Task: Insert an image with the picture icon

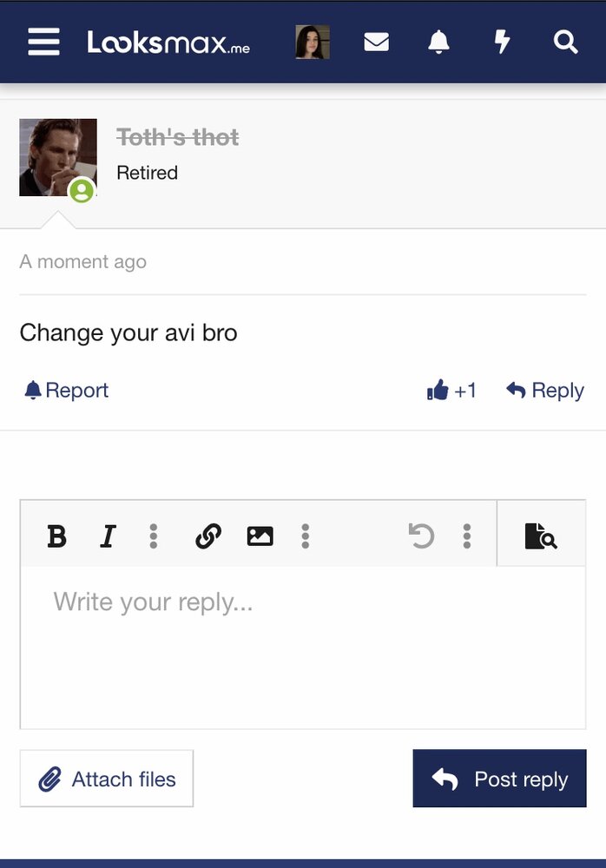Action: [260, 536]
